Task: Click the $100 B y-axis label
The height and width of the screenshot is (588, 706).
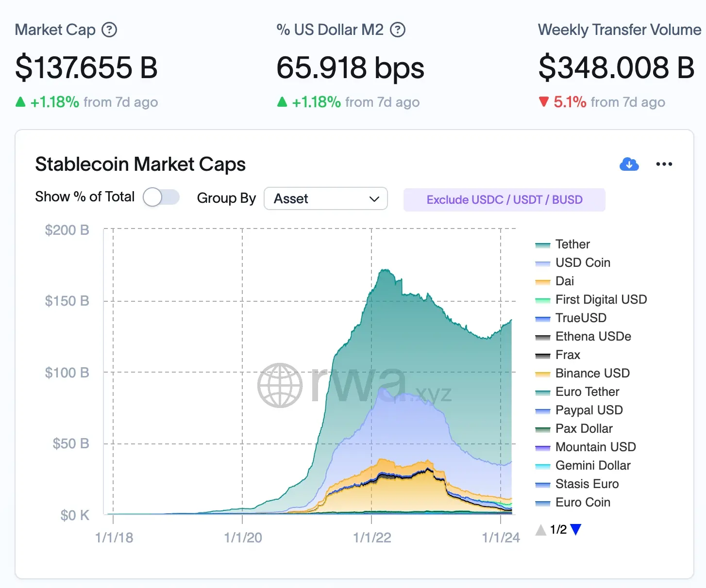Action: tap(67, 373)
